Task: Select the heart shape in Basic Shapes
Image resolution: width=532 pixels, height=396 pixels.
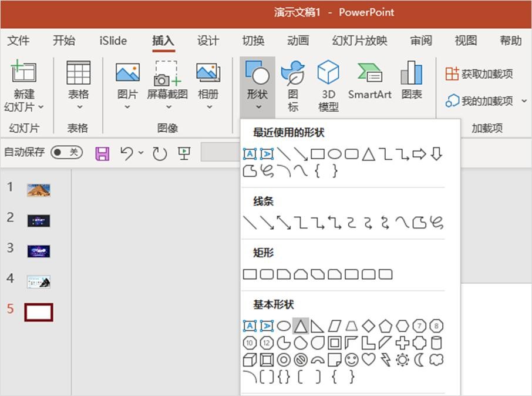Action: tap(368, 360)
